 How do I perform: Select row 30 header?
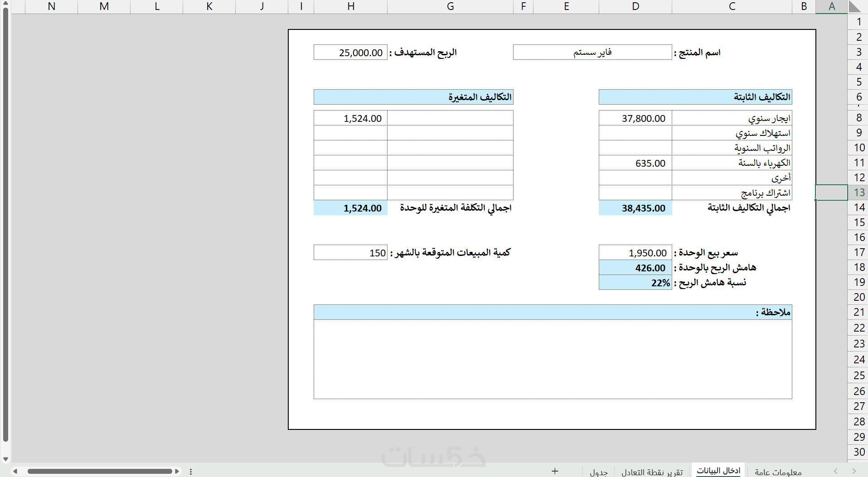pyautogui.click(x=858, y=452)
